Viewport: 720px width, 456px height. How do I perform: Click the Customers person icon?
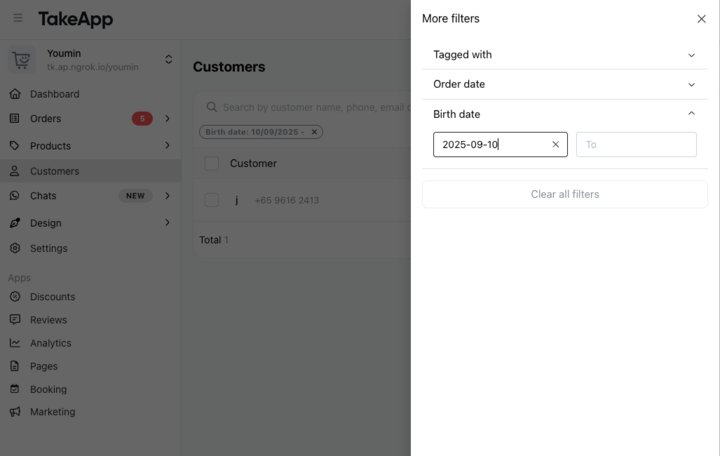[x=15, y=171]
